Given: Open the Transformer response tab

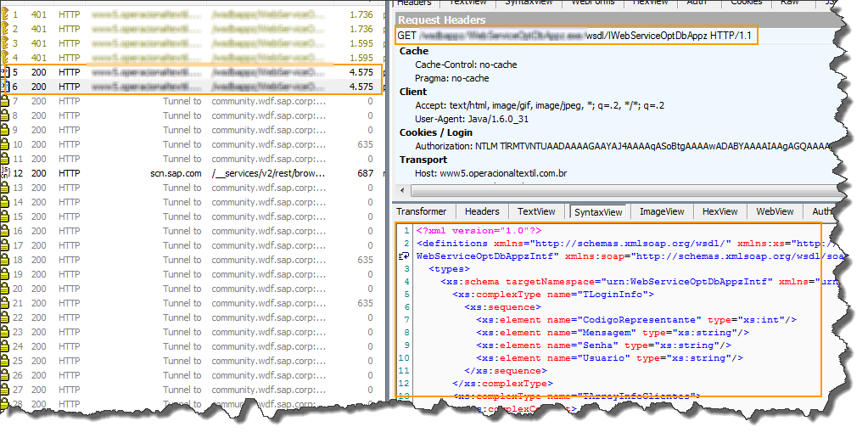Looking at the screenshot, I should [x=421, y=211].
